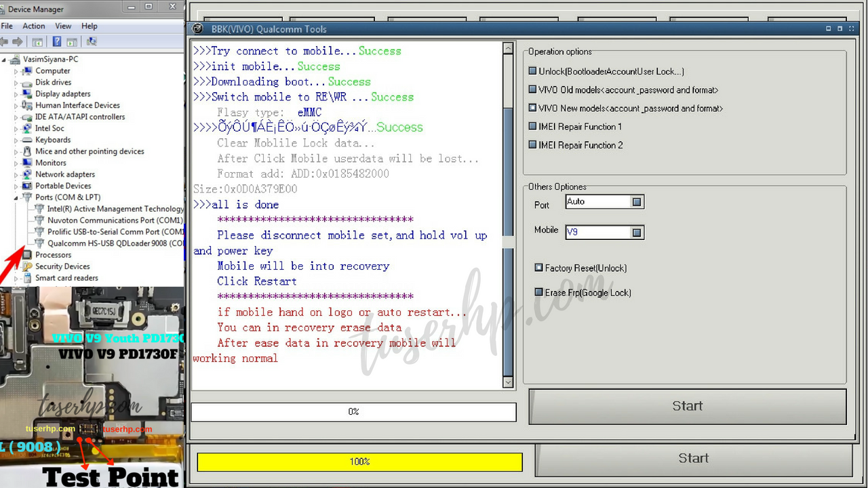This screenshot has width=868, height=488.
Task: Open the Mobile dropdown showing V9
Action: pos(637,232)
